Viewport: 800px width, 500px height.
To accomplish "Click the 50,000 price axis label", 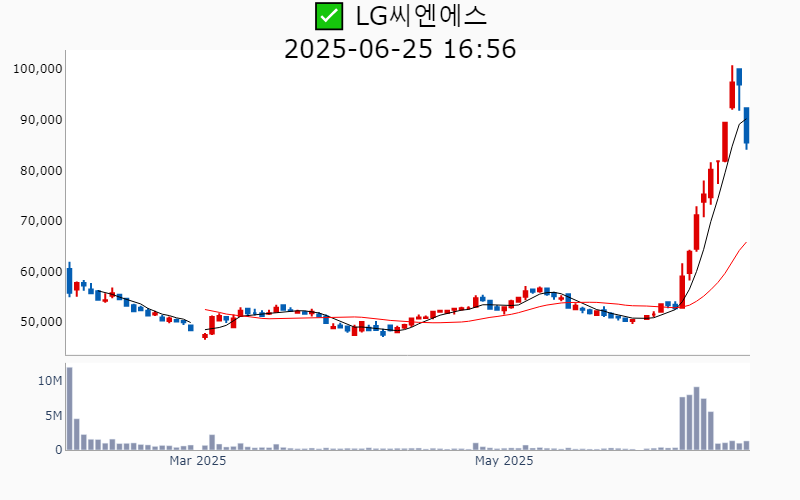I will pyautogui.click(x=41, y=321).
